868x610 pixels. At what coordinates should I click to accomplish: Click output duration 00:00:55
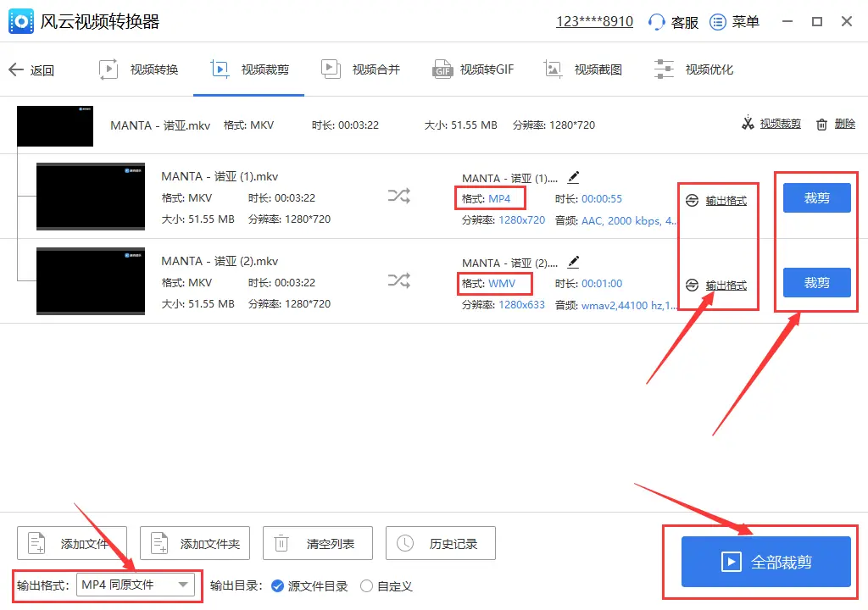(602, 199)
